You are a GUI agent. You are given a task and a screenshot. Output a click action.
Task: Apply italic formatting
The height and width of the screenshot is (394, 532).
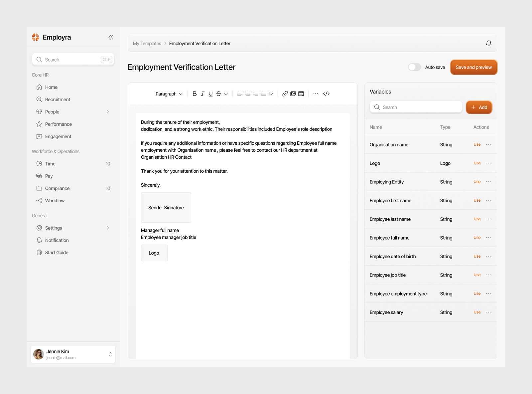click(x=202, y=94)
